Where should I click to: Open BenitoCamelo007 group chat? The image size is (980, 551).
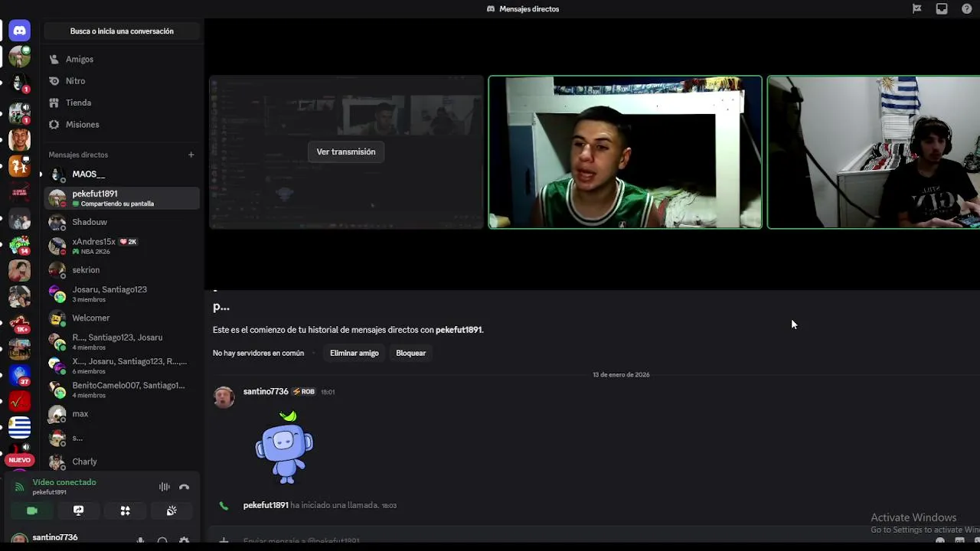click(122, 390)
